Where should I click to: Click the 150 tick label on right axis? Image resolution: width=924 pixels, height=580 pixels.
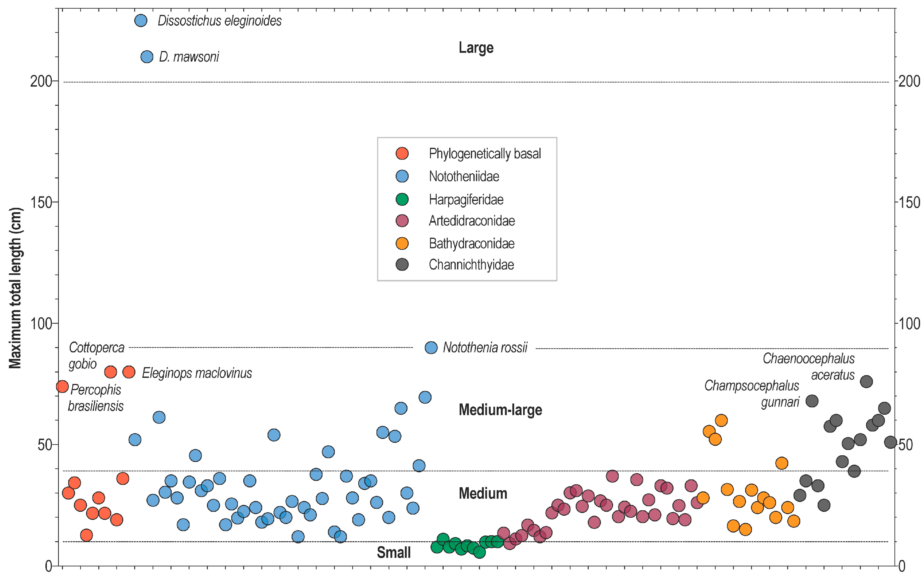pos(909,202)
